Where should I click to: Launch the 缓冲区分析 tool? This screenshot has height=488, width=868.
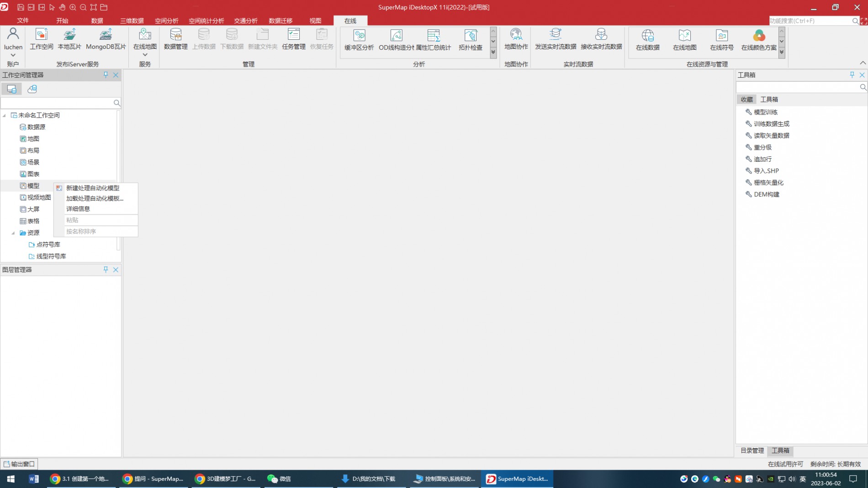pos(359,39)
